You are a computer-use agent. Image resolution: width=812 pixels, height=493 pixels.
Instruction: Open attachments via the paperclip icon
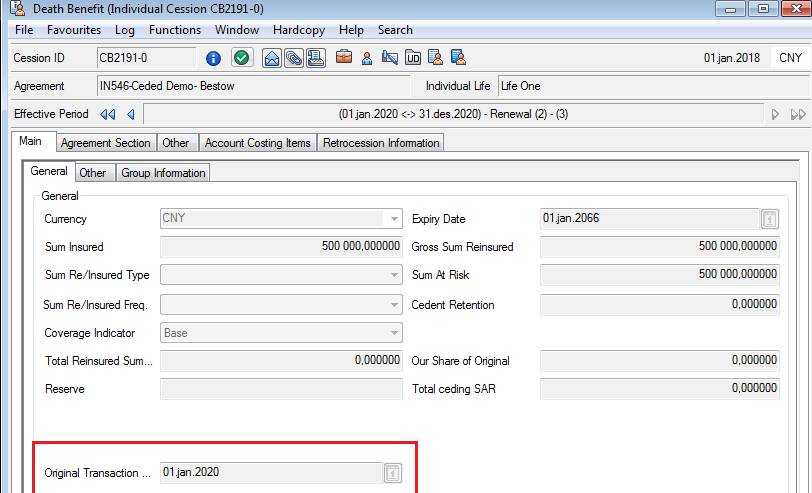(x=294, y=58)
